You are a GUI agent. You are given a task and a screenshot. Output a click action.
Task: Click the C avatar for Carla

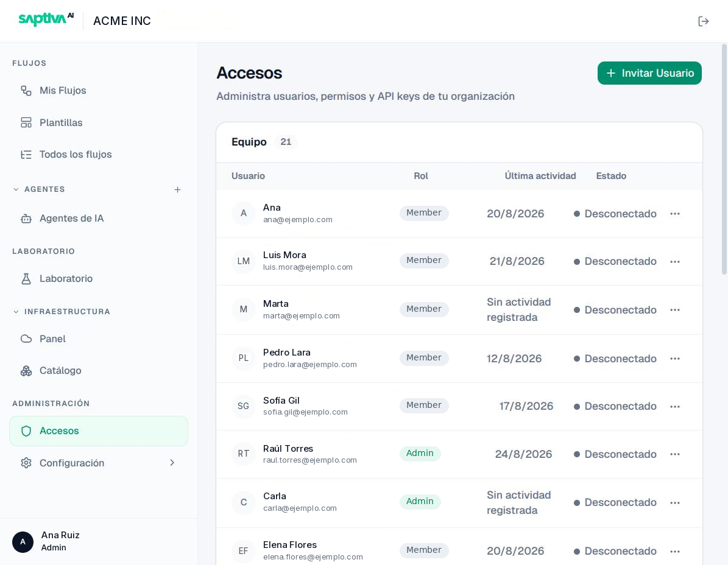243,502
